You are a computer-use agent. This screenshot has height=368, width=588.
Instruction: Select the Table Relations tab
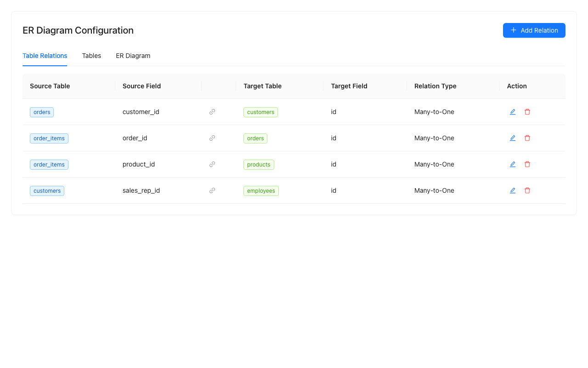click(45, 56)
